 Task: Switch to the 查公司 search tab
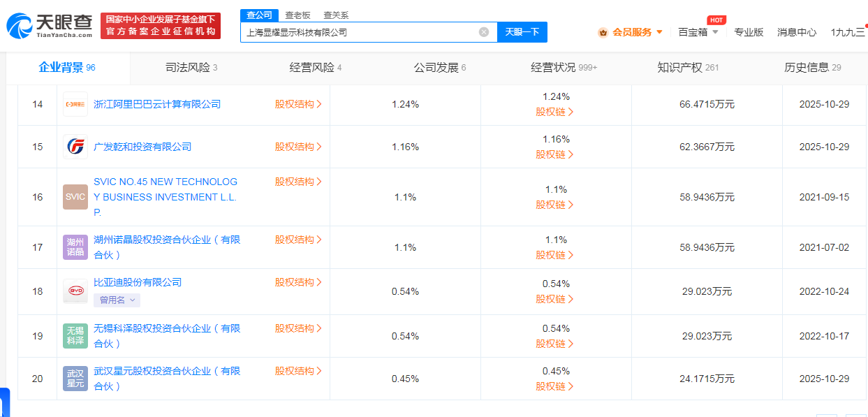(260, 15)
